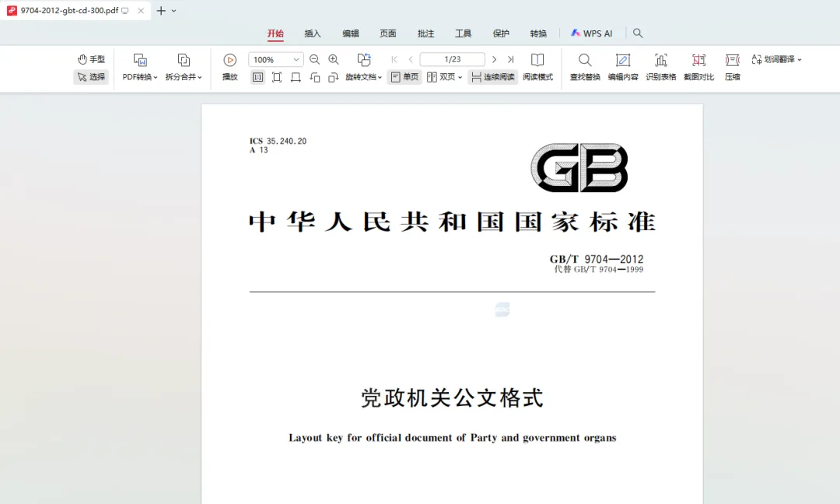This screenshot has height=504, width=840.
Task: Switch to the 开始 tab
Action: (x=275, y=33)
